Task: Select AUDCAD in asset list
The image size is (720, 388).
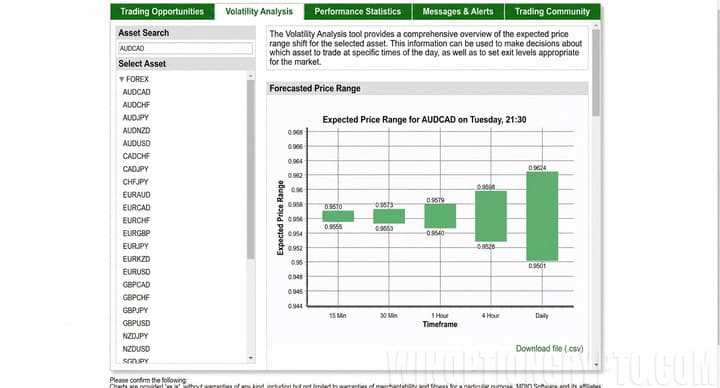Action: pos(136,92)
